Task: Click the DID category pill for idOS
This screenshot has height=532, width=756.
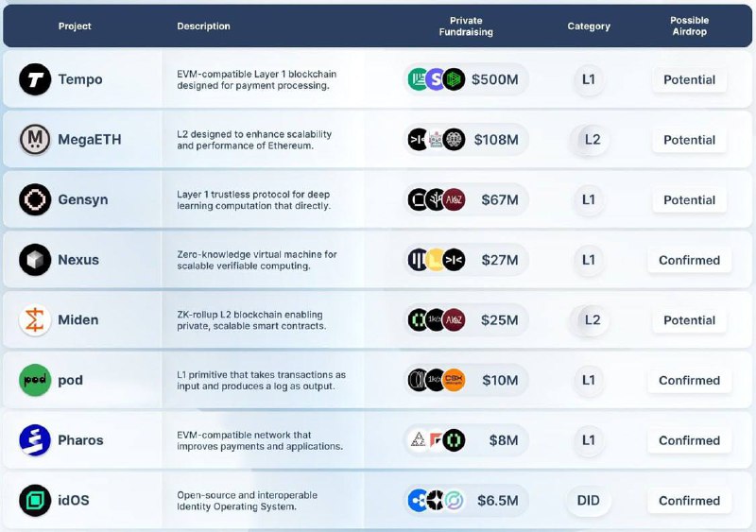Action: click(x=588, y=501)
